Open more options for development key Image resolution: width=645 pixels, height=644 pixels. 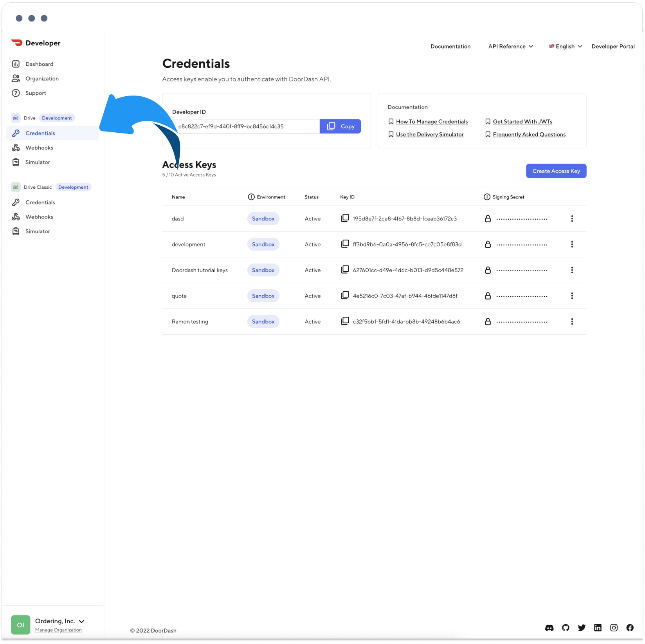572,244
